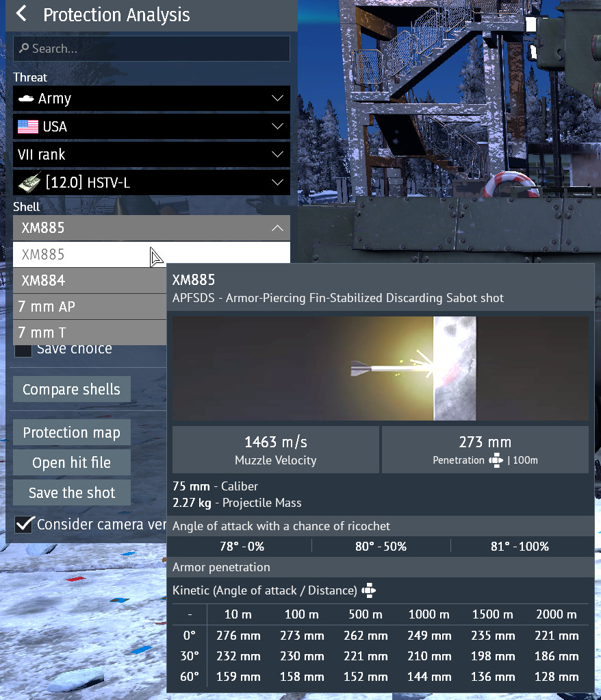Screen dimensions: 601x700
Task: Select 7 mm AP from the shell list
Action: point(82,306)
